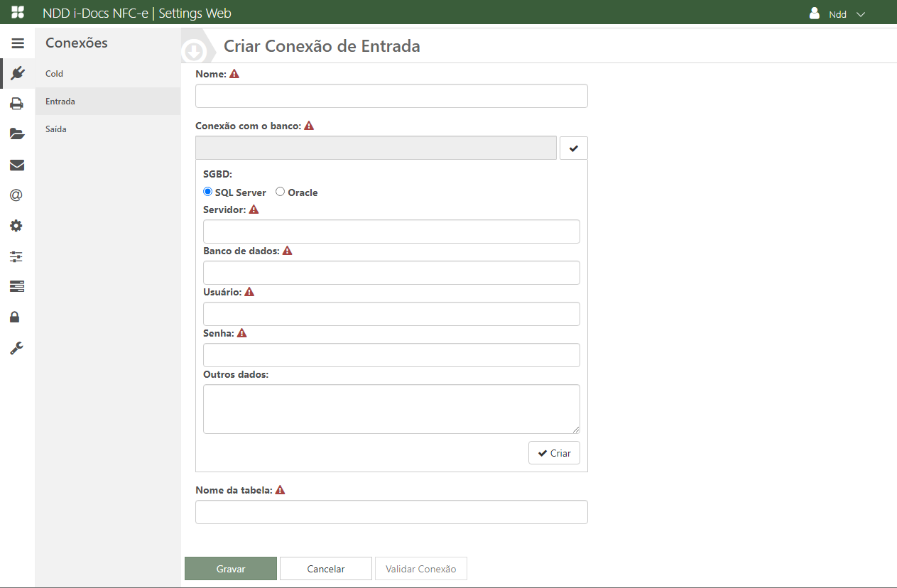Click the @ email sidebar icon
This screenshot has width=897, height=588.
[x=16, y=195]
